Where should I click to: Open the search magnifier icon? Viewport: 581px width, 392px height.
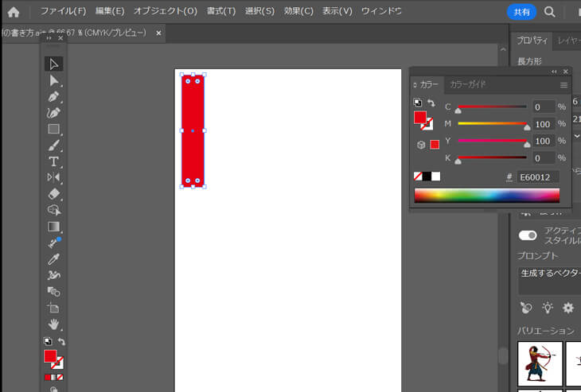pyautogui.click(x=549, y=12)
